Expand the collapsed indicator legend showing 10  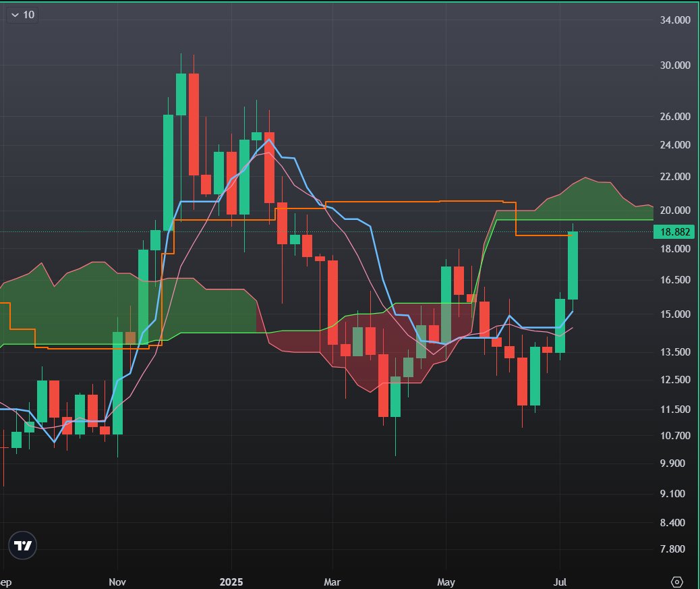tap(22, 15)
